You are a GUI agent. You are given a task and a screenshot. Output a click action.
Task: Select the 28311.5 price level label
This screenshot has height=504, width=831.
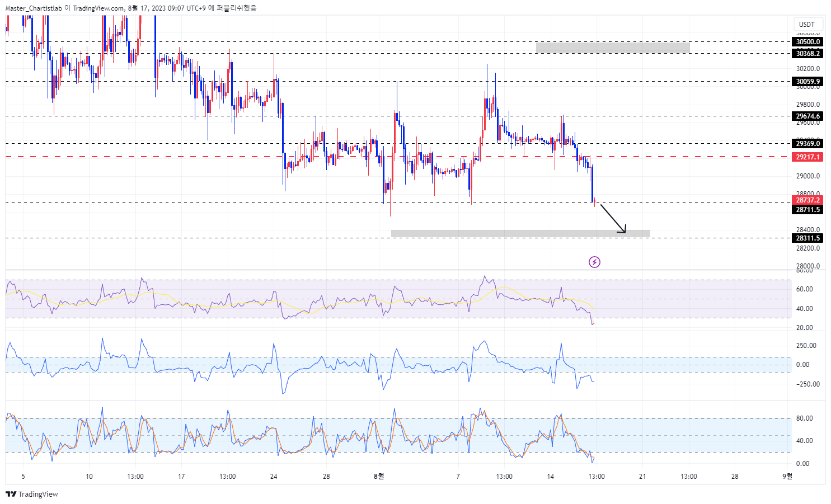pos(808,238)
